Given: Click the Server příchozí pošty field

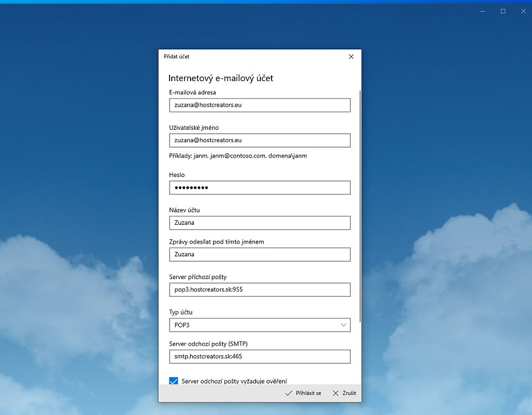Looking at the screenshot, I should point(259,290).
